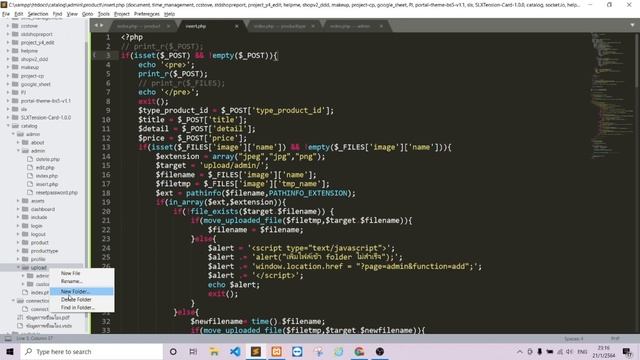Select the project_y4_edit folder
Viewport: 640px width, 360px height.
(x=37, y=42)
